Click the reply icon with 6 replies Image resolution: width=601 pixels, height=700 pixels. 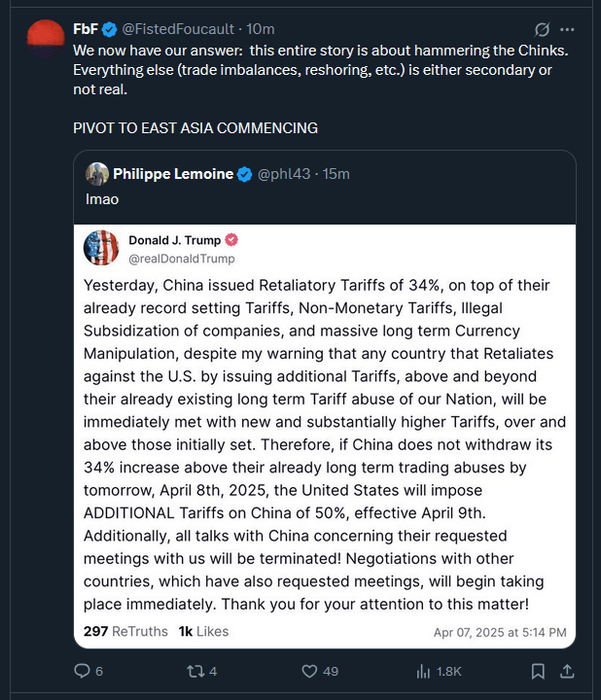(84, 671)
